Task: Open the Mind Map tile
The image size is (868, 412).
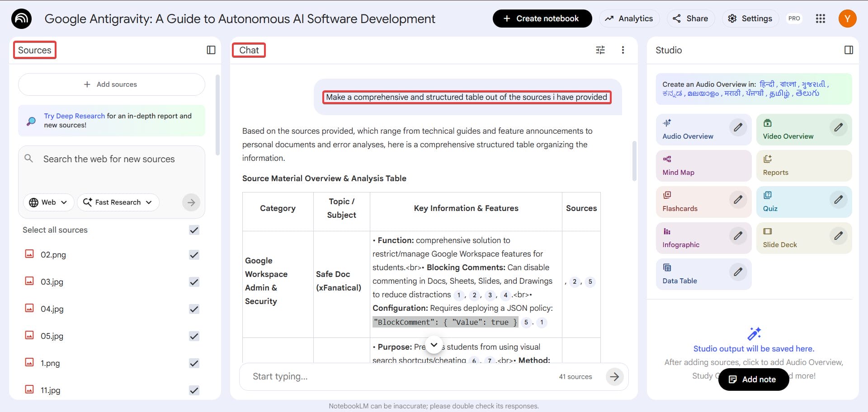Action: 703,165
